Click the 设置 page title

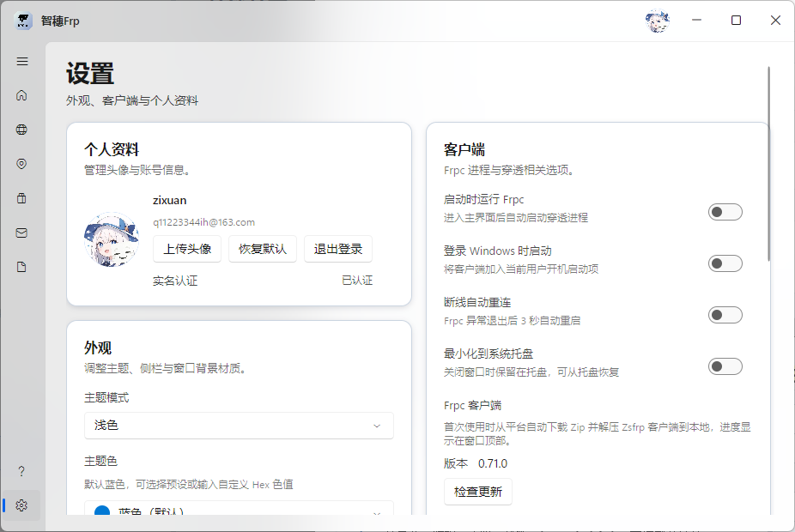click(90, 74)
